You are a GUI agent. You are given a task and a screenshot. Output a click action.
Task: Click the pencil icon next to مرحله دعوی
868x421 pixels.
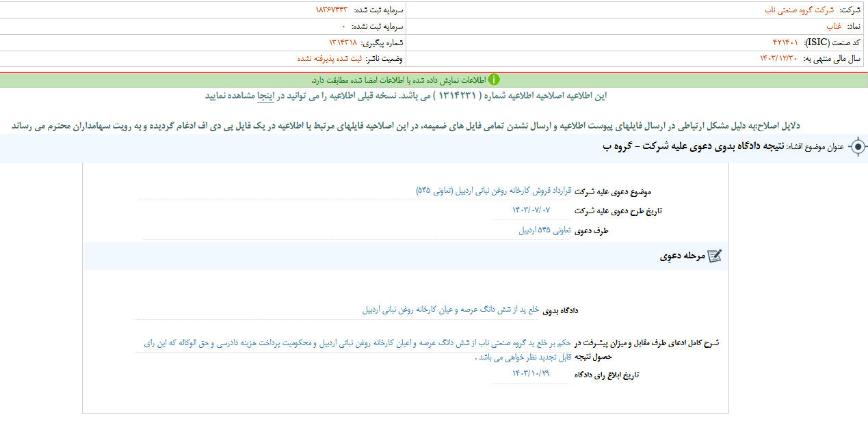[714, 255]
